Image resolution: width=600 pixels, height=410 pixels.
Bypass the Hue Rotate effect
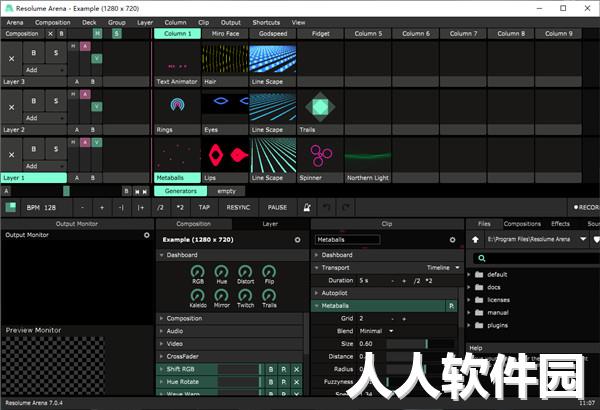tap(271, 382)
